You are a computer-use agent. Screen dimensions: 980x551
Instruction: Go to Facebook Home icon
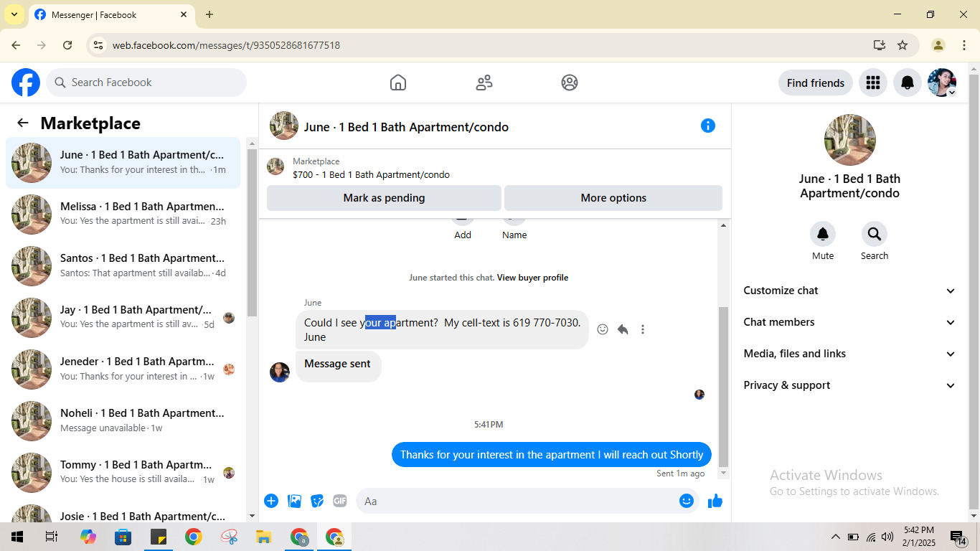coord(398,83)
